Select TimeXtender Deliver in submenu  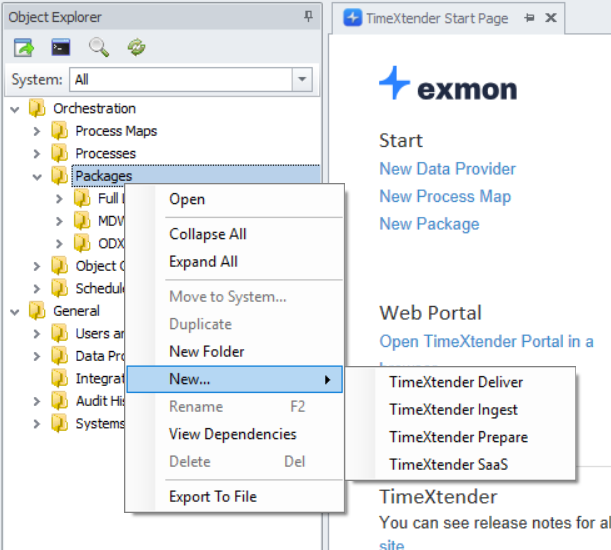coord(460,382)
